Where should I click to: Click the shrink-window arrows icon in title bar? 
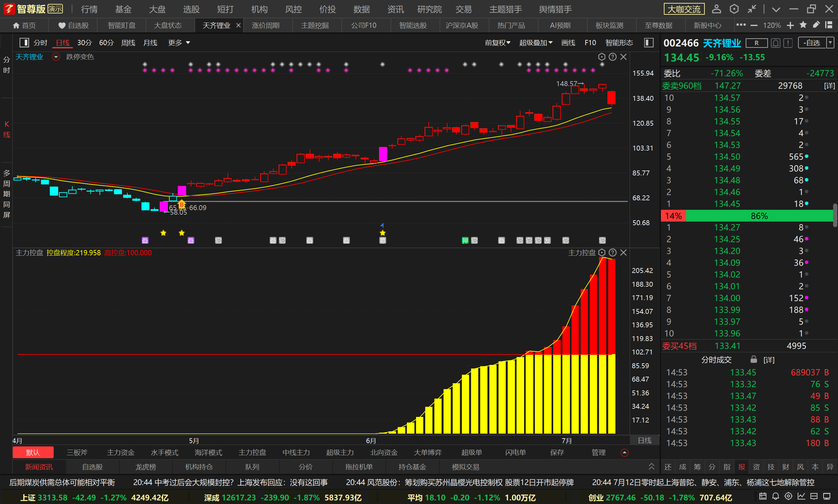[x=752, y=9]
